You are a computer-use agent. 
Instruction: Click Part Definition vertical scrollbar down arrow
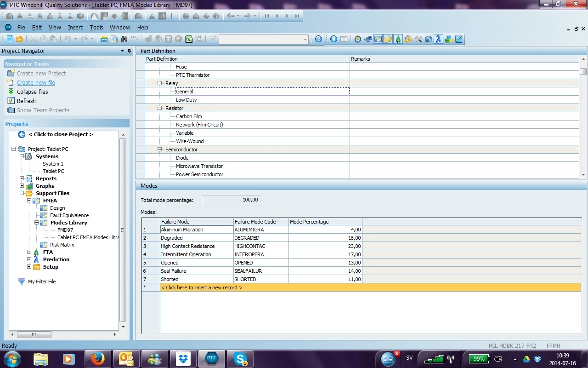point(583,175)
